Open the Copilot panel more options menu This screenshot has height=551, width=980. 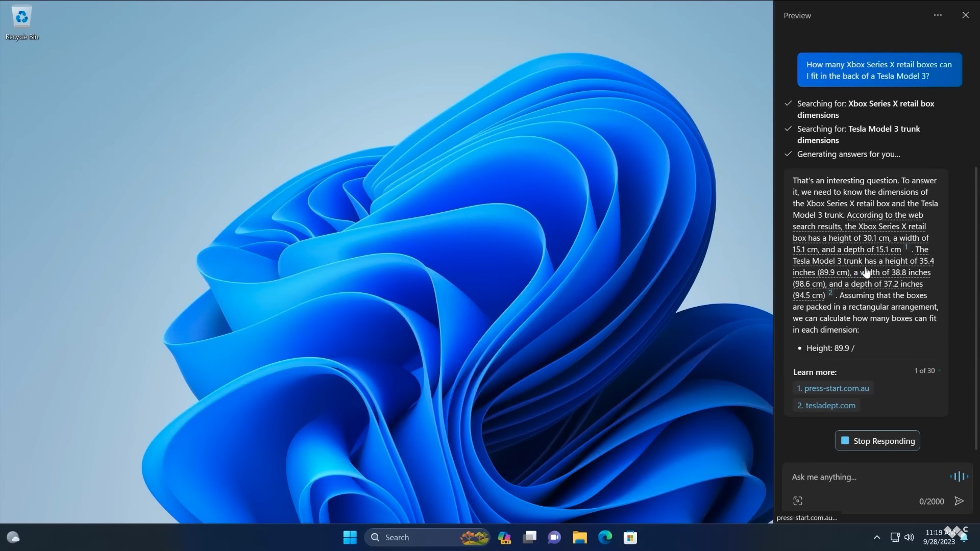(x=938, y=15)
